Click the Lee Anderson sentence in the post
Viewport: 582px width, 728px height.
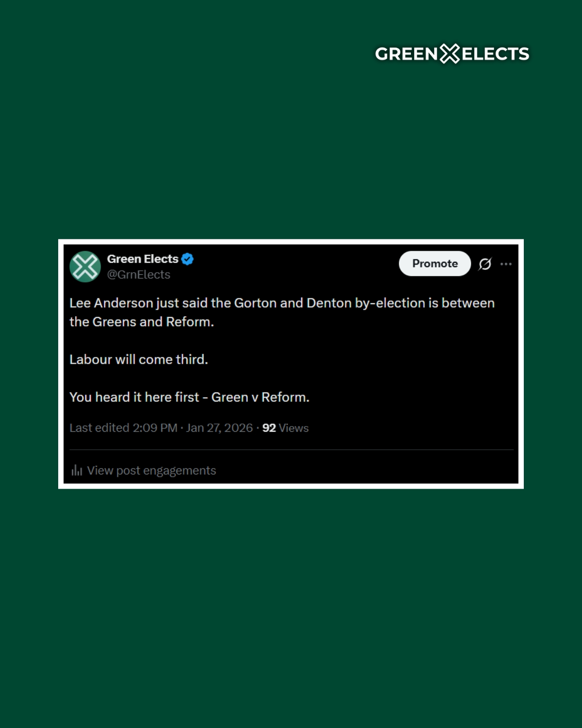pyautogui.click(x=282, y=303)
